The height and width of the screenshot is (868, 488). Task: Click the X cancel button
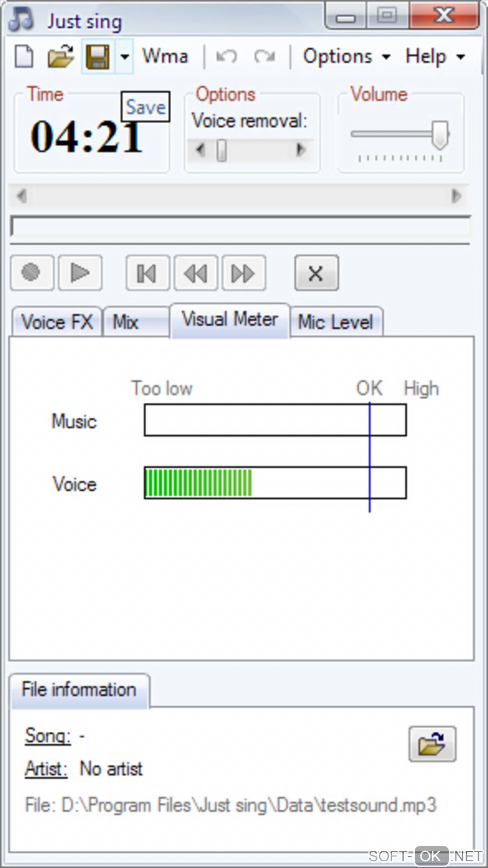point(316,274)
